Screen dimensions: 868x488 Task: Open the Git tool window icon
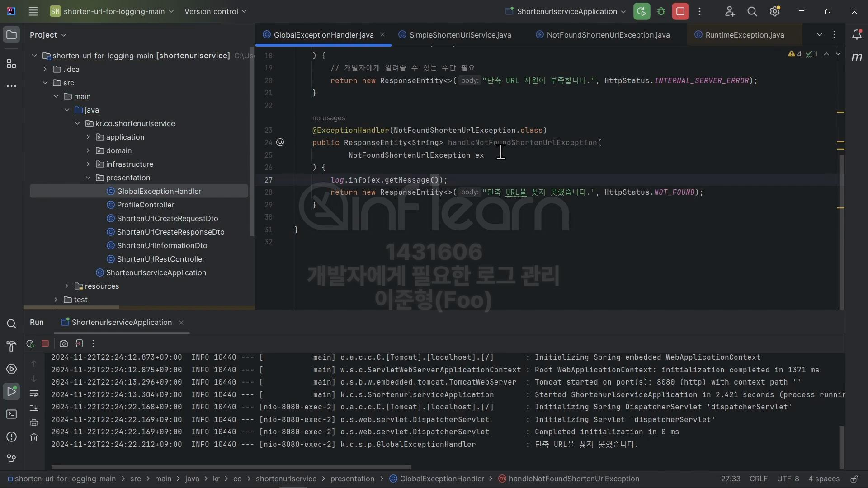pyautogui.click(x=12, y=459)
